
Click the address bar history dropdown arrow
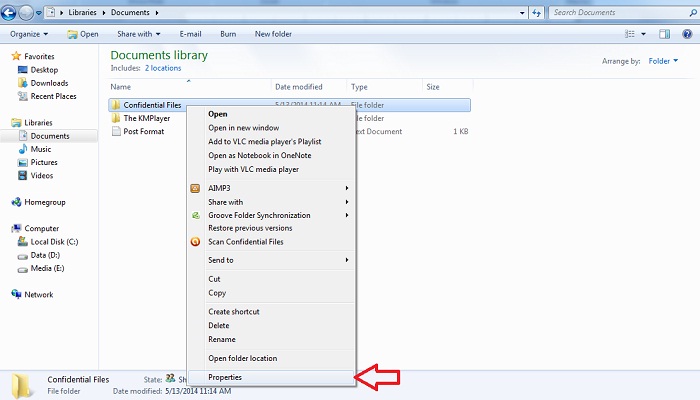pyautogui.click(x=522, y=13)
